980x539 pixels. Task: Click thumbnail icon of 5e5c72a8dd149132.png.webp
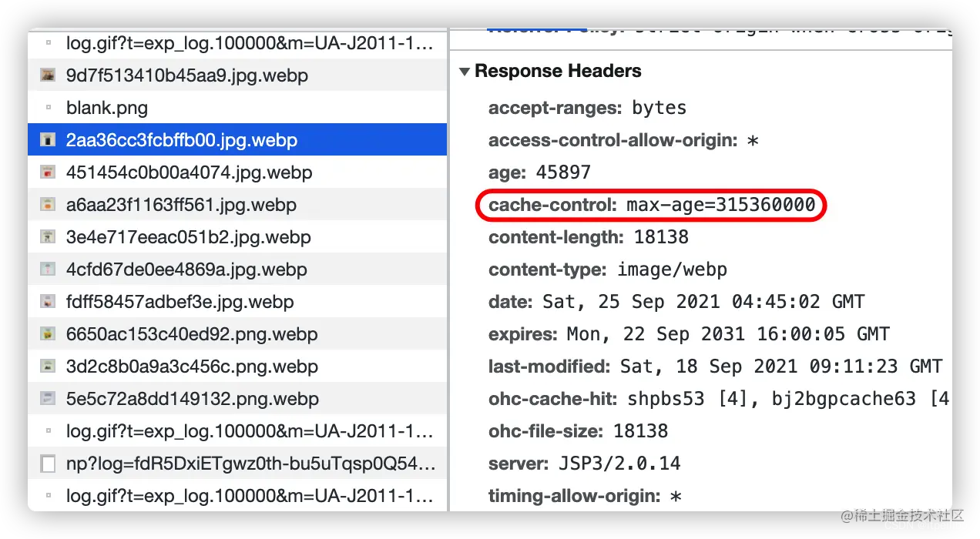(x=48, y=399)
